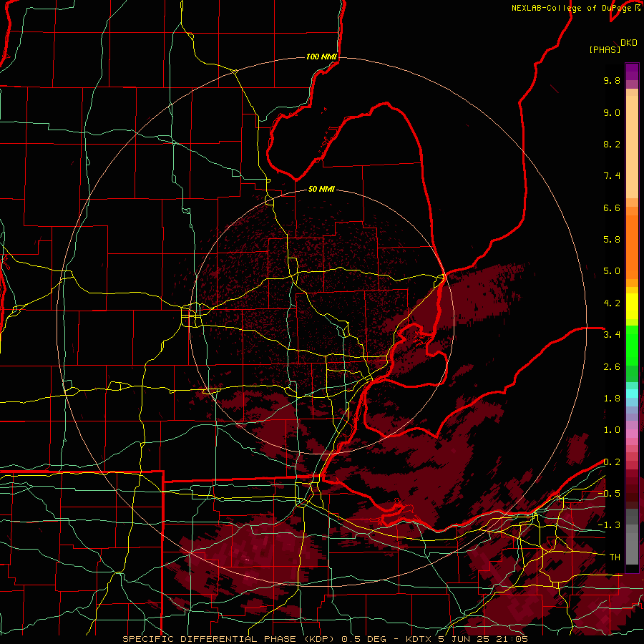Pick the bright yellow color bar segment
The width and height of the screenshot is (644, 644).
pyautogui.click(x=632, y=306)
